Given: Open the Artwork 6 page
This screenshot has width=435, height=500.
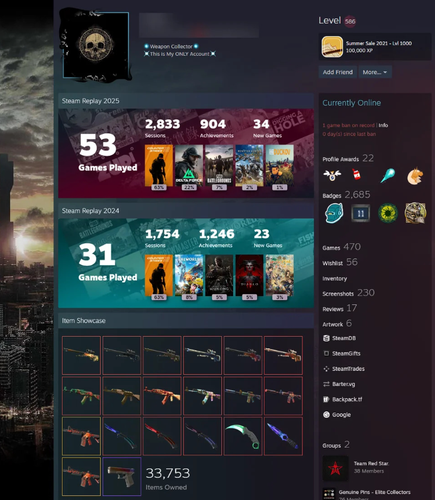Looking at the screenshot, I should click(x=337, y=324).
